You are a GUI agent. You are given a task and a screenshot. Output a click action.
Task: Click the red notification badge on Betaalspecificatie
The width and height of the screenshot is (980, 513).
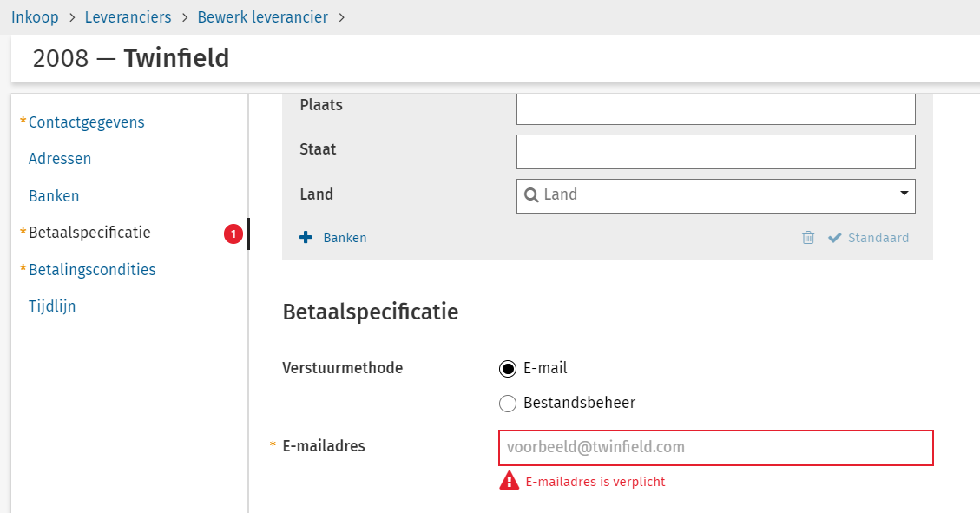[x=233, y=233]
